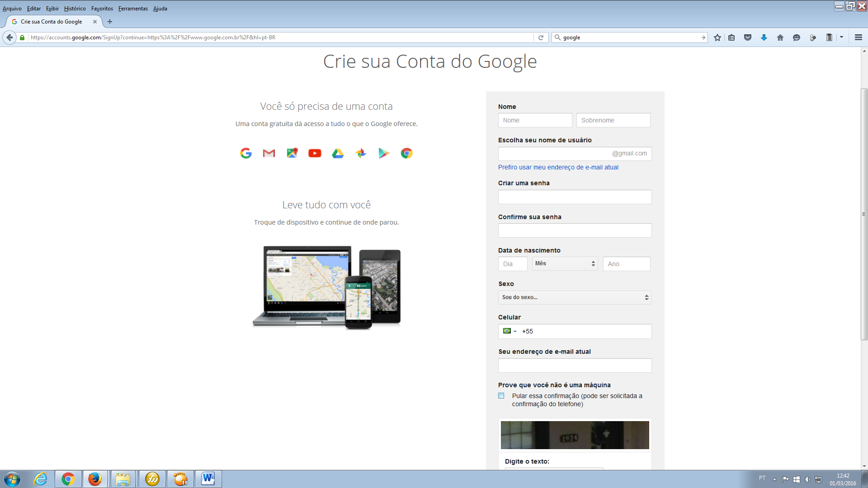The height and width of the screenshot is (488, 868).
Task: Click the green padlock site identity icon
Action: [22, 38]
